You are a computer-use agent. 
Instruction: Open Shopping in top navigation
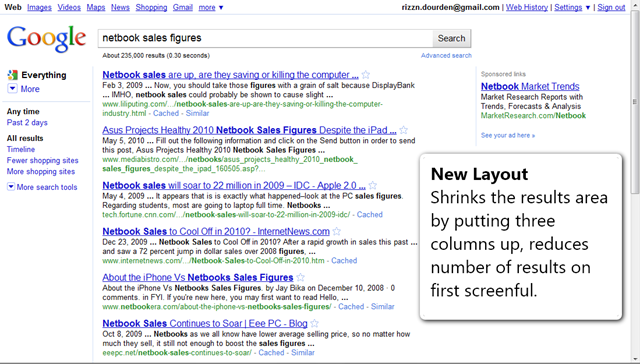tap(151, 7)
